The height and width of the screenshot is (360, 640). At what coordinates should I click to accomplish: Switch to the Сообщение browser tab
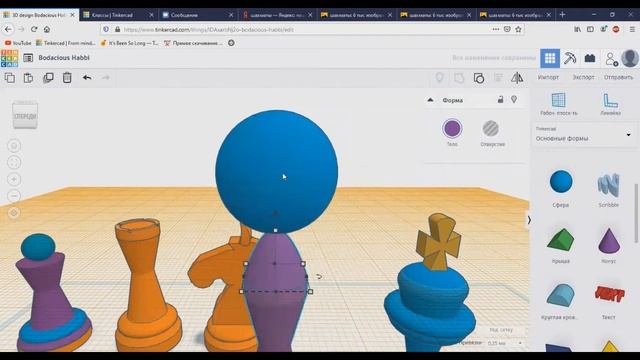(x=198, y=15)
